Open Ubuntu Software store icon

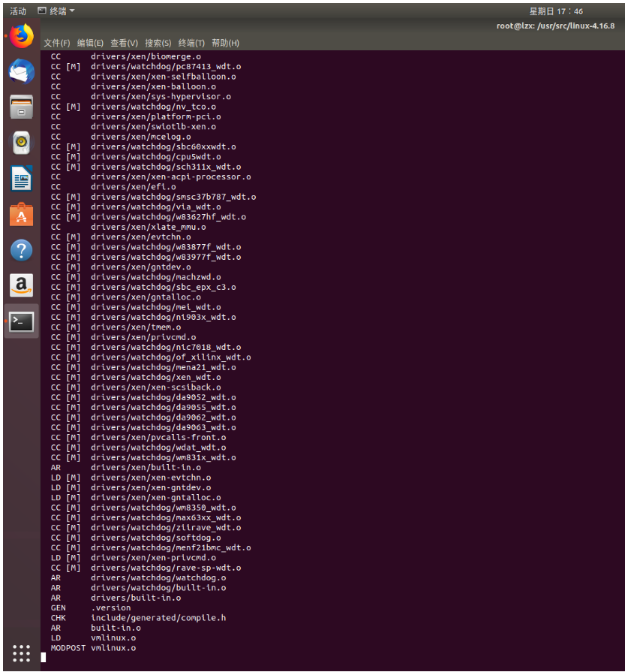[22, 214]
